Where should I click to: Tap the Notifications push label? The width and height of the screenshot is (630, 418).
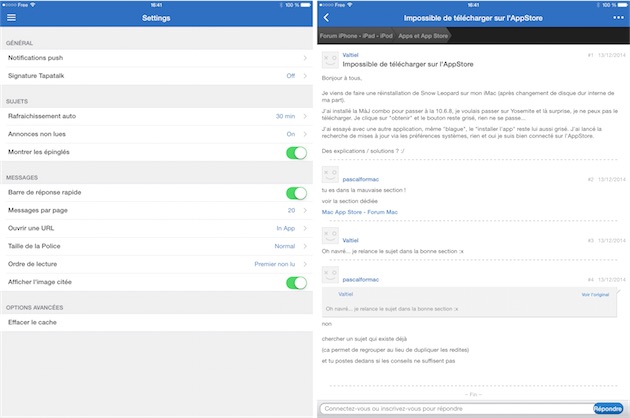point(35,58)
